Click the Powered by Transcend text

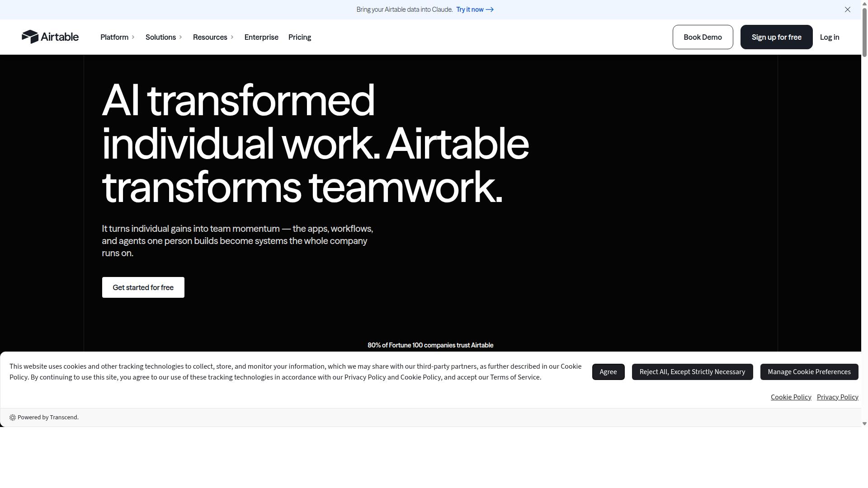(48, 418)
